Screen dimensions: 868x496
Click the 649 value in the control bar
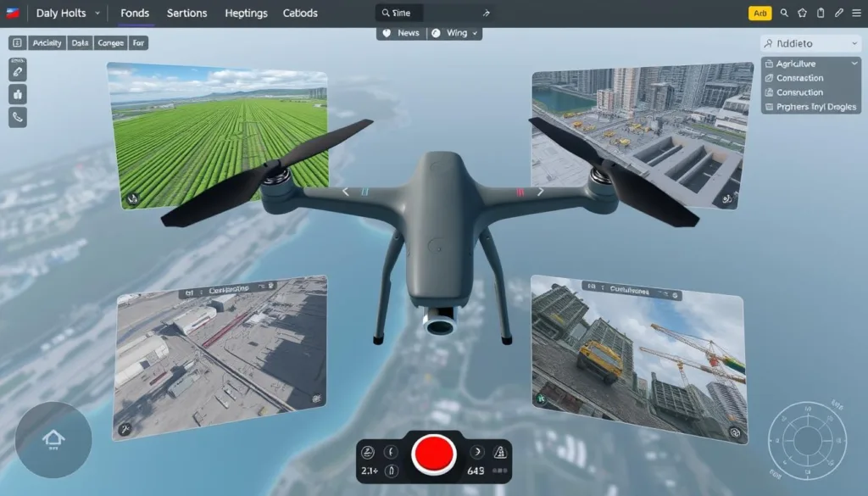(x=476, y=471)
